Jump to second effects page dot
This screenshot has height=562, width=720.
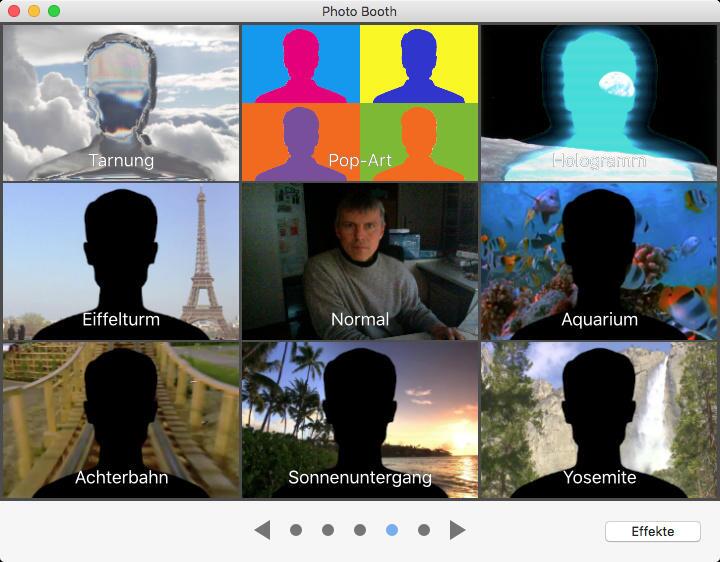pos(328,530)
